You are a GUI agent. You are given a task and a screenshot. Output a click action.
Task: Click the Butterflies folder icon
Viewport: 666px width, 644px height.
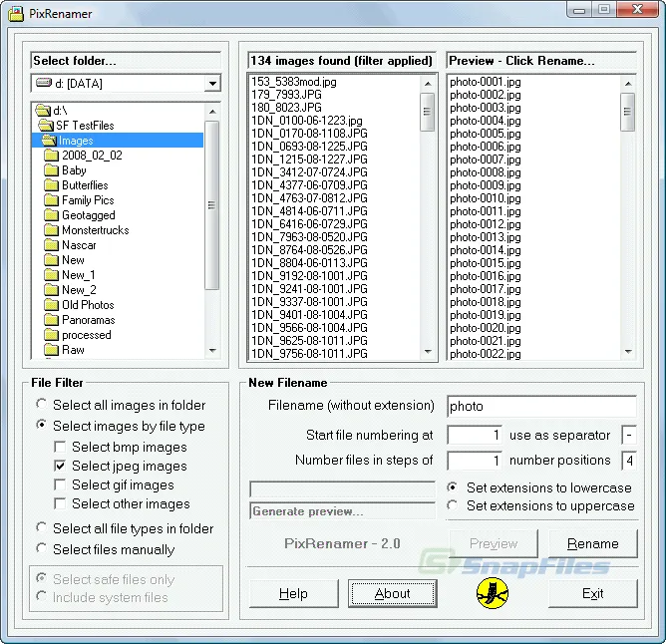(x=52, y=185)
